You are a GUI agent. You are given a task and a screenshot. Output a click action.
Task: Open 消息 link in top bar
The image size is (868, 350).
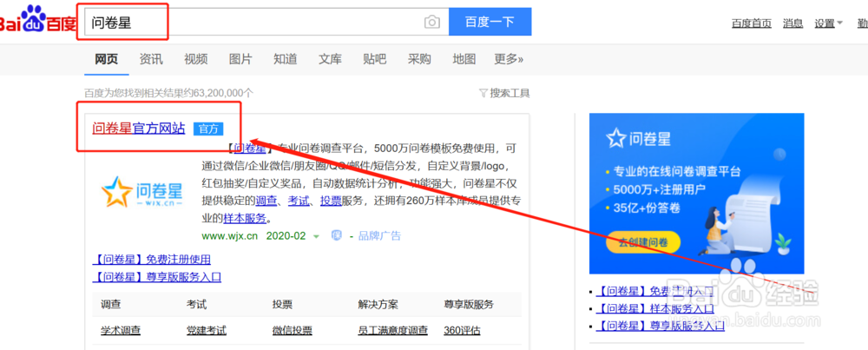pos(792,23)
